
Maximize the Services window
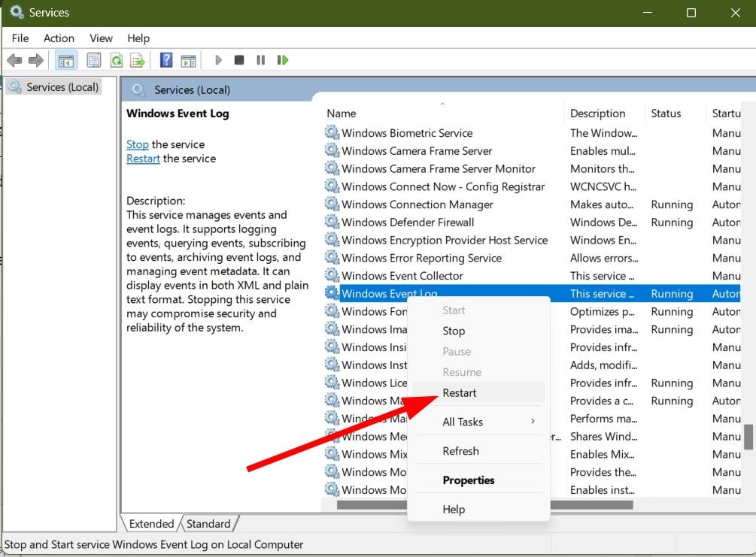691,13
